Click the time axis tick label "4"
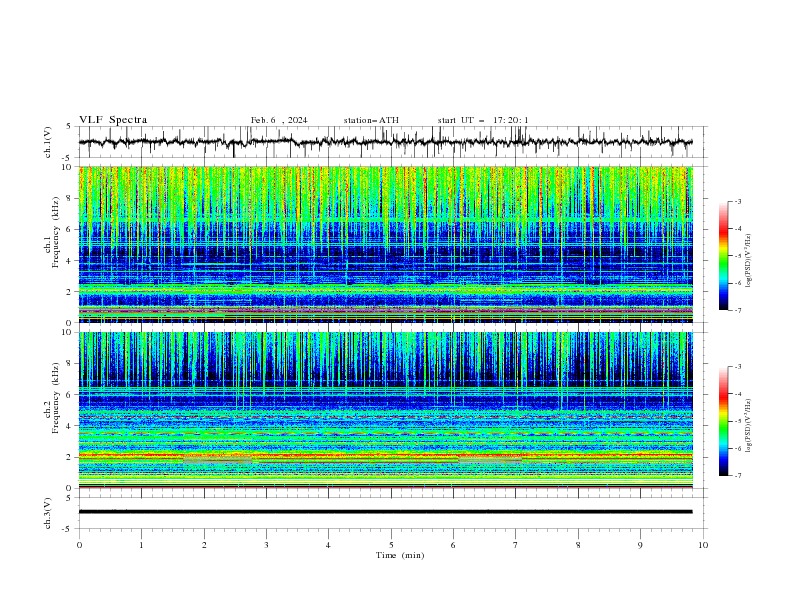 tap(328, 545)
